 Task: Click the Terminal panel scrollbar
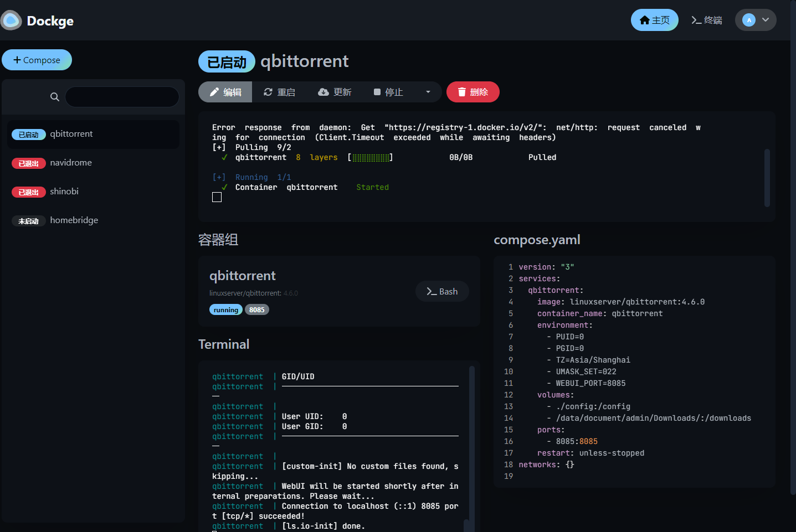tap(472, 443)
